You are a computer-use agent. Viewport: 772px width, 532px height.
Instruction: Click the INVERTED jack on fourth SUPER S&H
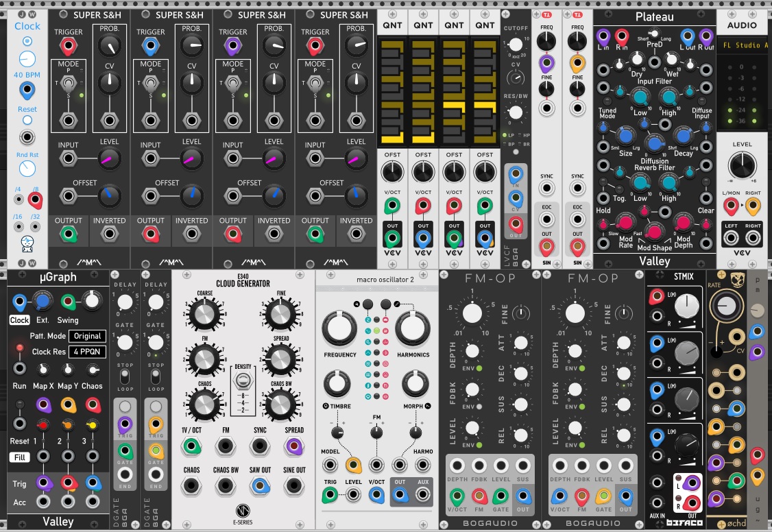pos(356,234)
